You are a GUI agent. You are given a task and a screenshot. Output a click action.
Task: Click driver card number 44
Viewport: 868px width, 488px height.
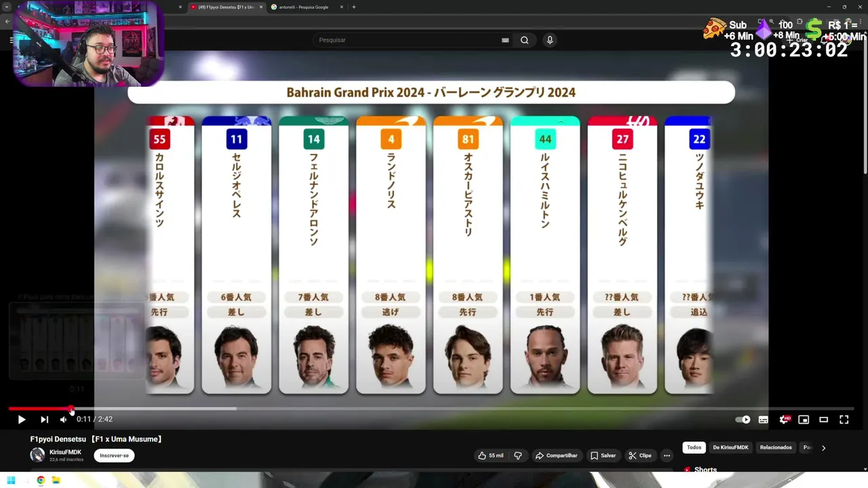coord(545,255)
